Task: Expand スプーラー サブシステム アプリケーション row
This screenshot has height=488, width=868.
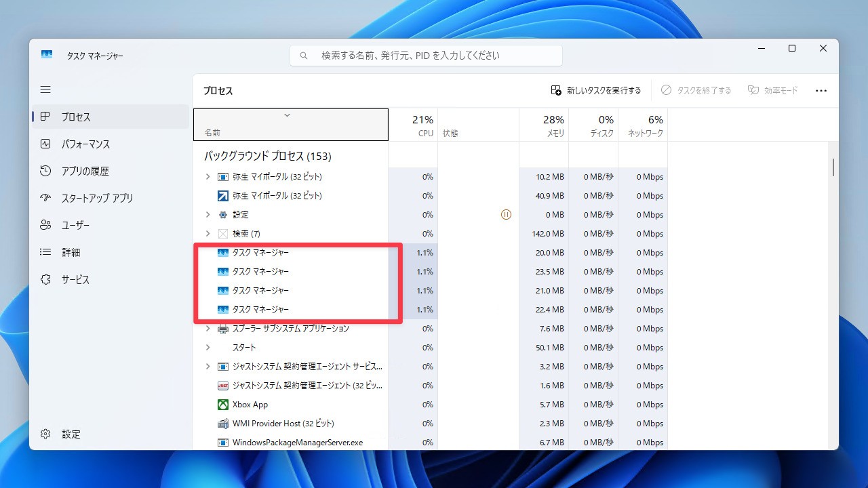Action: (208, 329)
